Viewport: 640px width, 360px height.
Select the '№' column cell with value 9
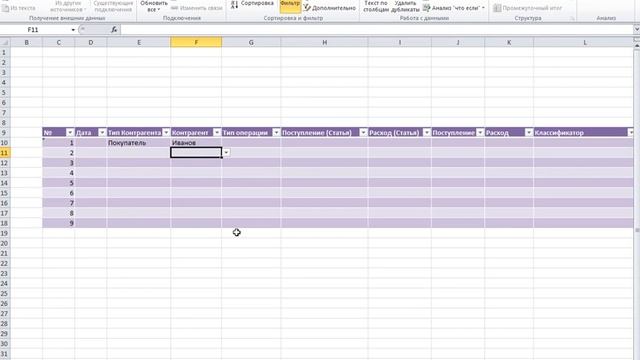pyautogui.click(x=58, y=223)
